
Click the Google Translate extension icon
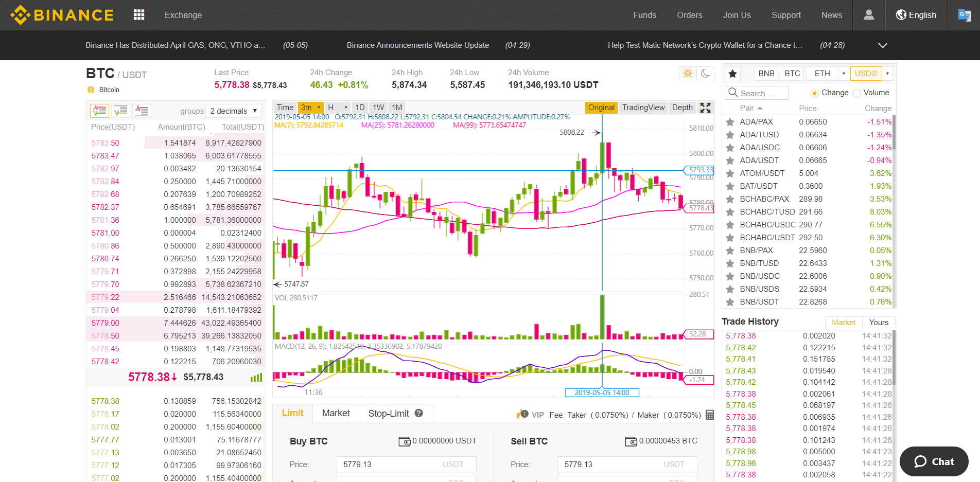(965, 15)
